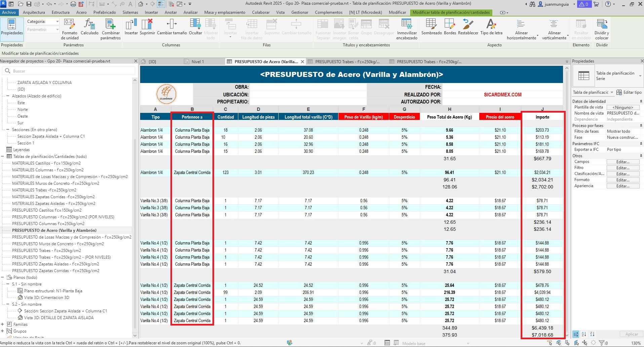Viewport: 644px width, 347px height.
Task: Open PRESUPUESTO Zapatas Aisladas schedule in browser
Action: click(x=55, y=264)
